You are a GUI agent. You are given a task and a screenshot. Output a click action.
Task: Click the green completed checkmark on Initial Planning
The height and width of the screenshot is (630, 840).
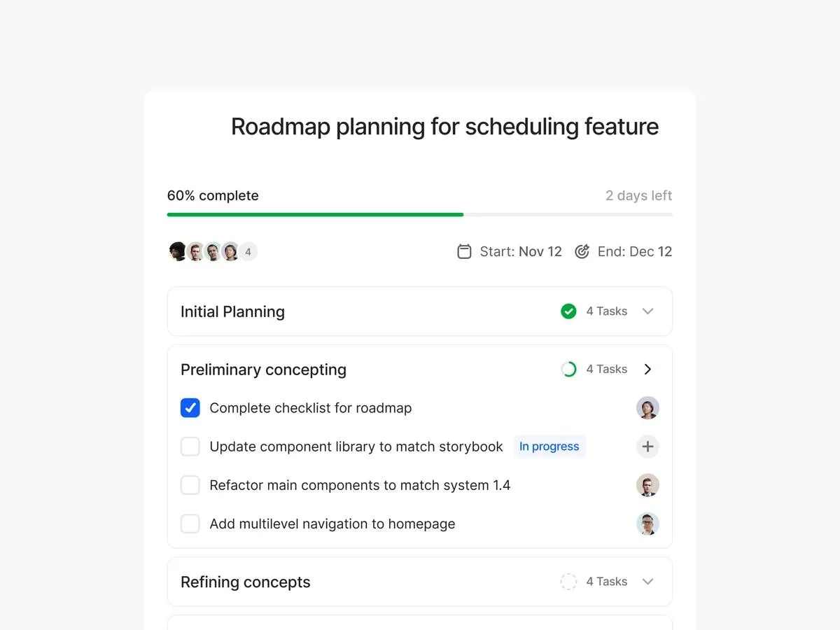tap(568, 311)
